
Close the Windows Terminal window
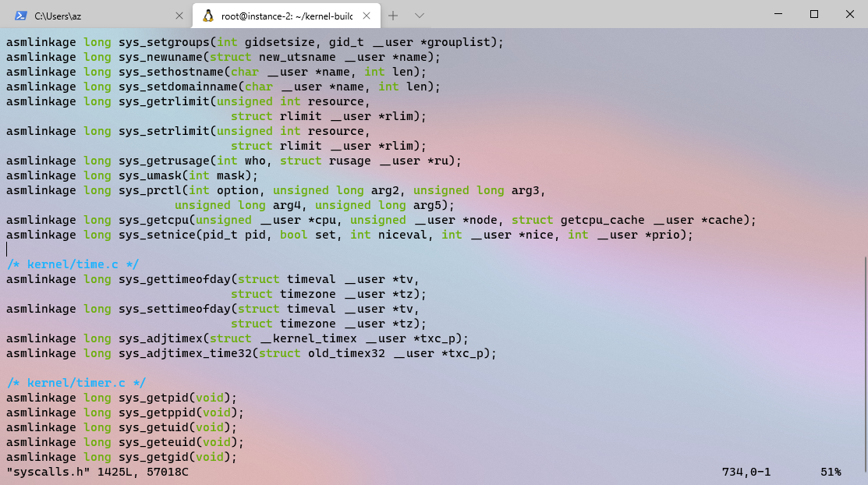(850, 14)
